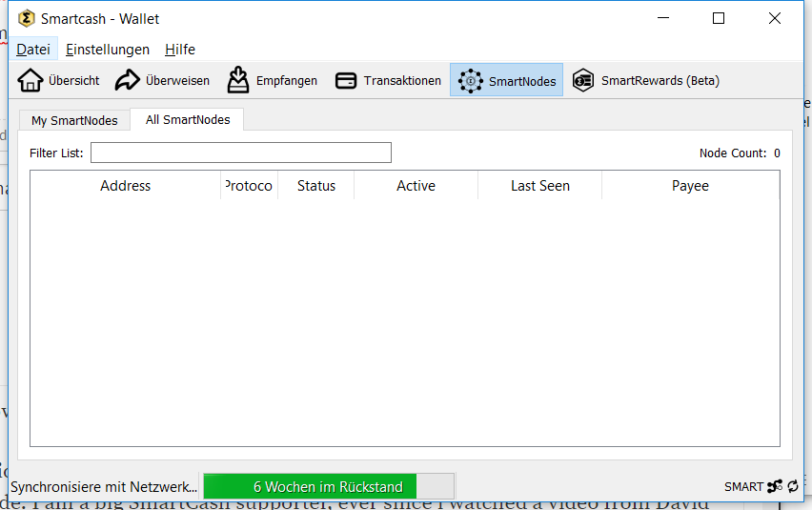Close the Smartcash Wallet window
This screenshot has width=812, height=510.
click(775, 18)
